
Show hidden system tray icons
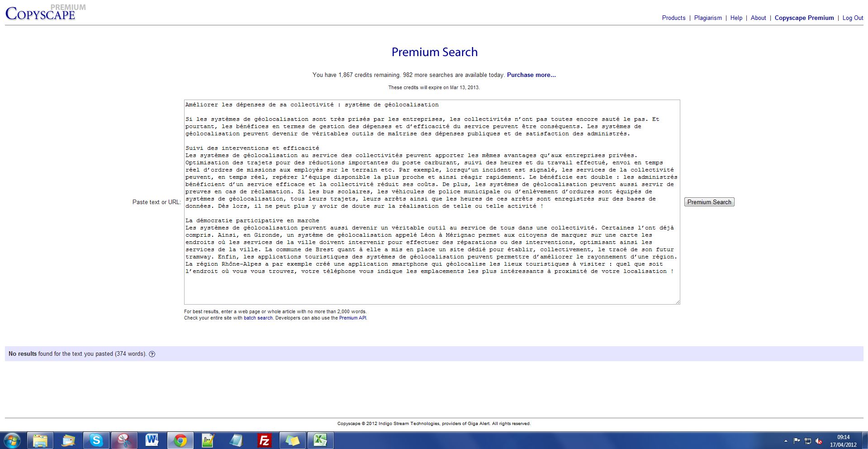tap(786, 440)
